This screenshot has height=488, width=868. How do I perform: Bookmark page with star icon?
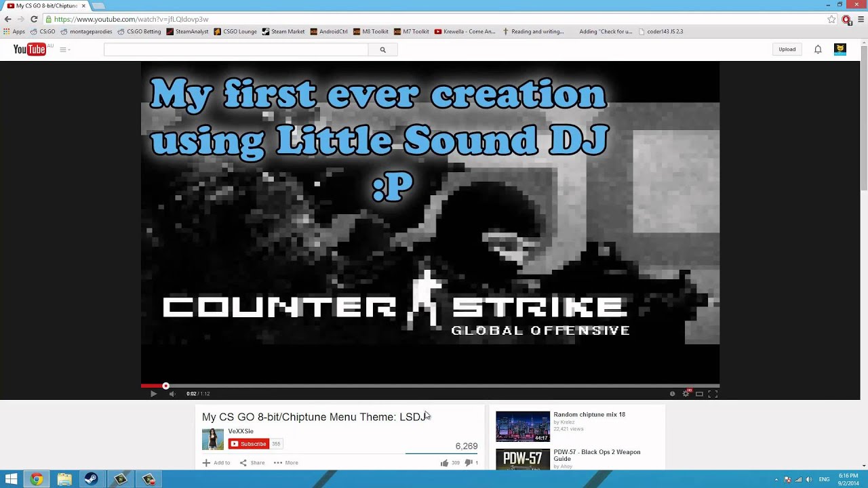click(831, 19)
